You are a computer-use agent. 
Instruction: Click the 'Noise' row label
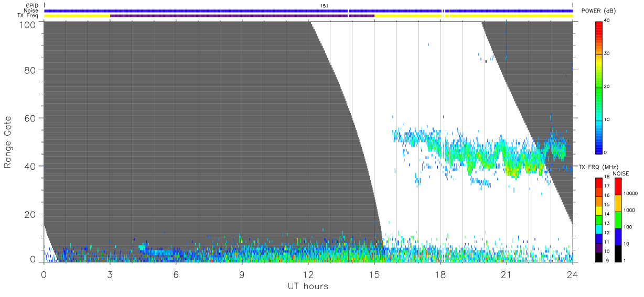click(x=32, y=10)
